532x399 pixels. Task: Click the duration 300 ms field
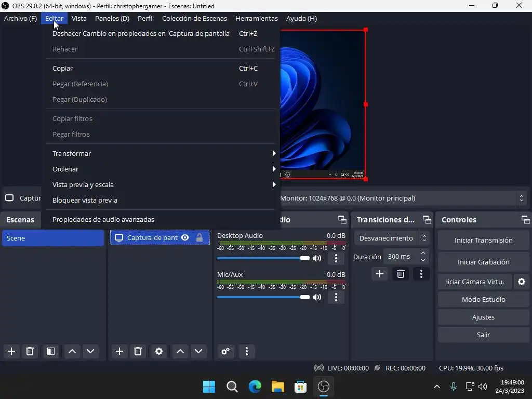pos(402,257)
